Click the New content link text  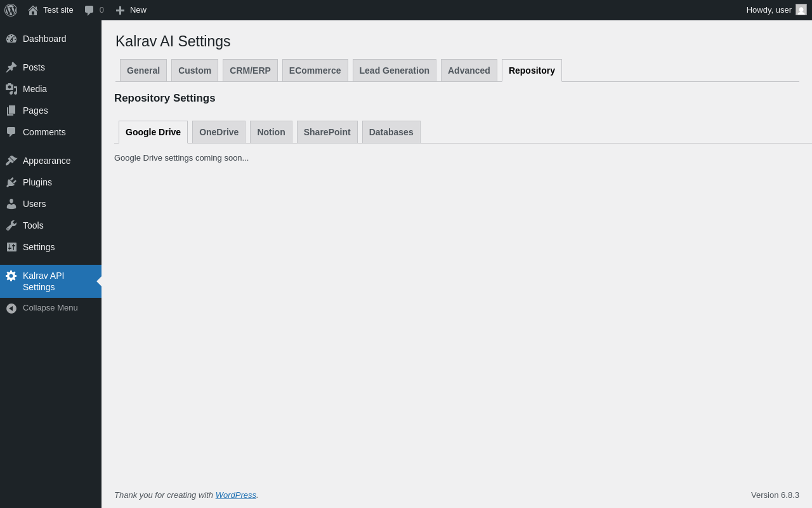[138, 10]
